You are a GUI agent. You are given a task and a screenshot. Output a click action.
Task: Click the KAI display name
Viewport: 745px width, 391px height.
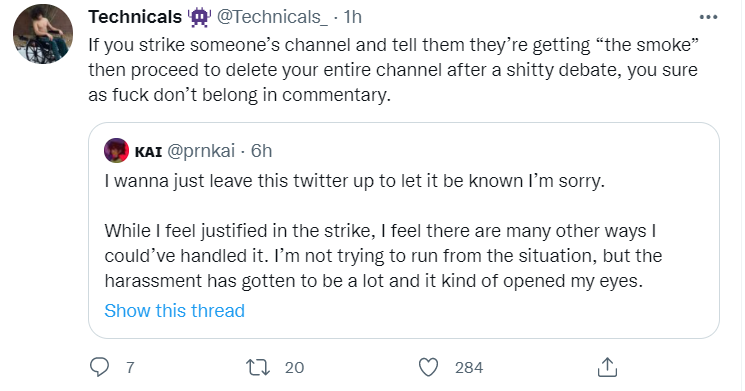pyautogui.click(x=148, y=152)
